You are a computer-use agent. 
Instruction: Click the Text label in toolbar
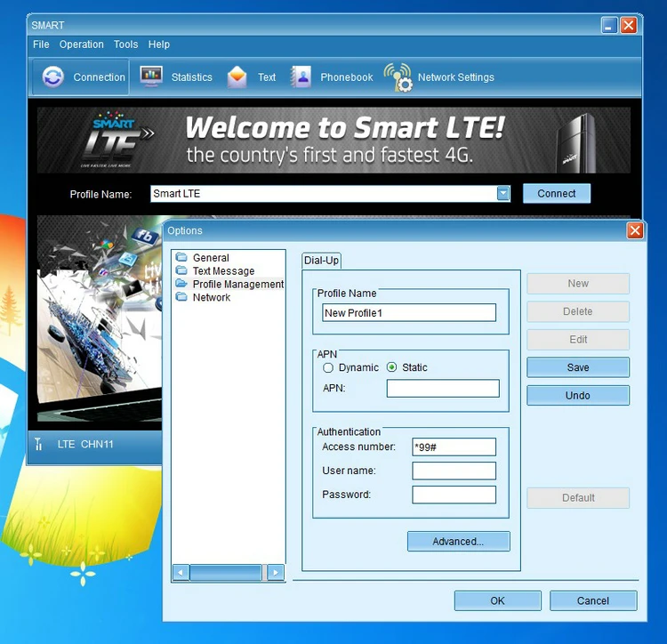click(x=267, y=77)
